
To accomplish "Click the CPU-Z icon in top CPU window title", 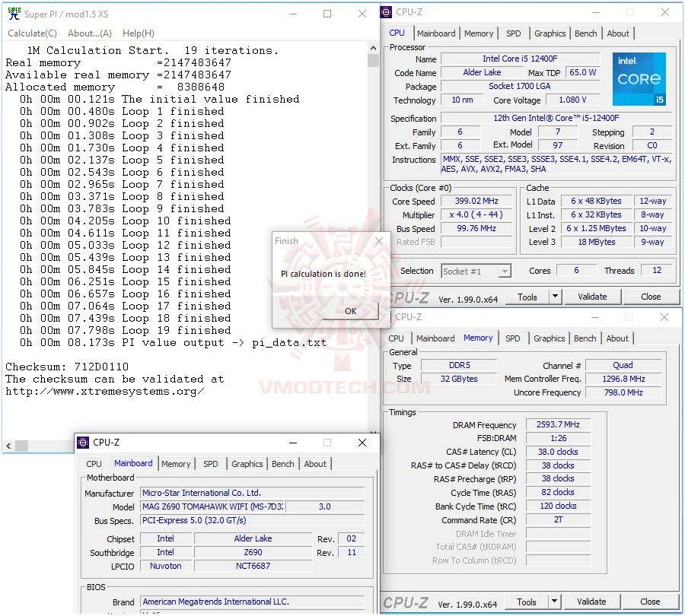I will [386, 12].
